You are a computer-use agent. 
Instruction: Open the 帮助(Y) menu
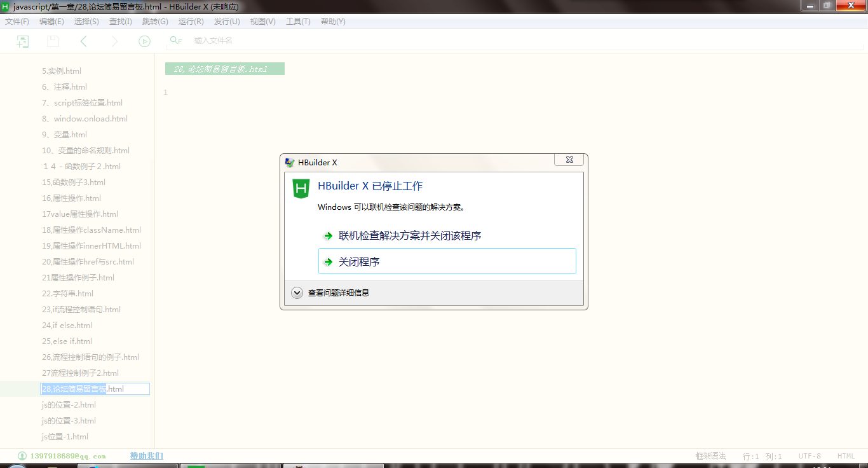[x=333, y=22]
